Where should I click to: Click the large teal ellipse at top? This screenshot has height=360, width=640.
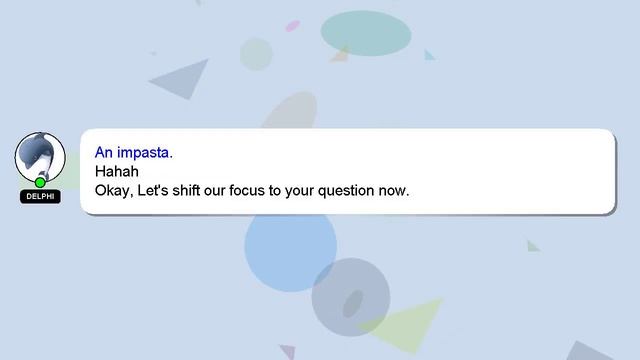366,33
